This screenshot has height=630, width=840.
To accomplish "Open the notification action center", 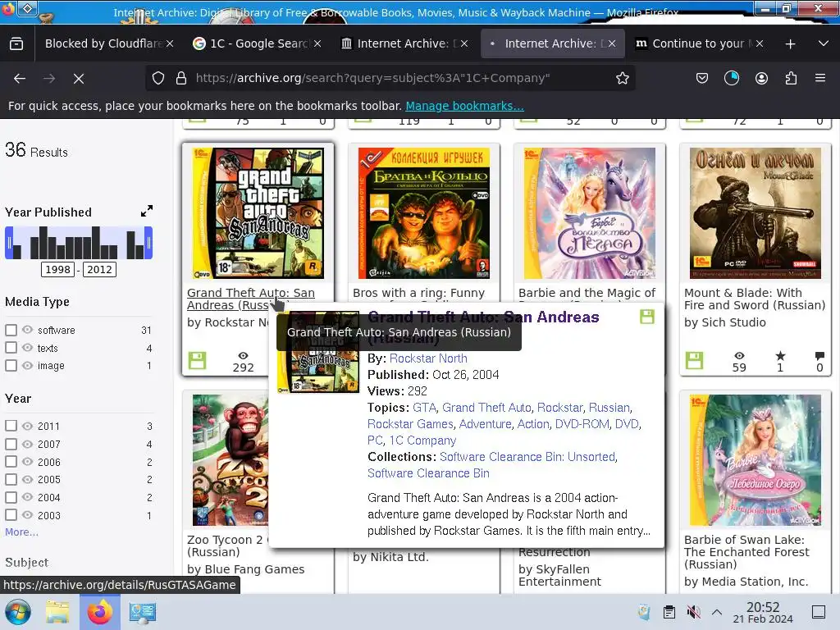I will [x=819, y=612].
